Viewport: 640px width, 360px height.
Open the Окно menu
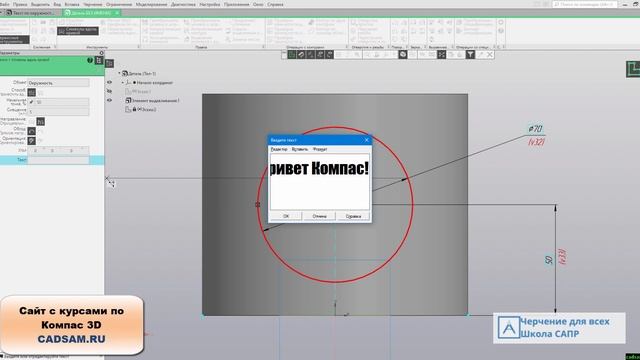tap(258, 4)
